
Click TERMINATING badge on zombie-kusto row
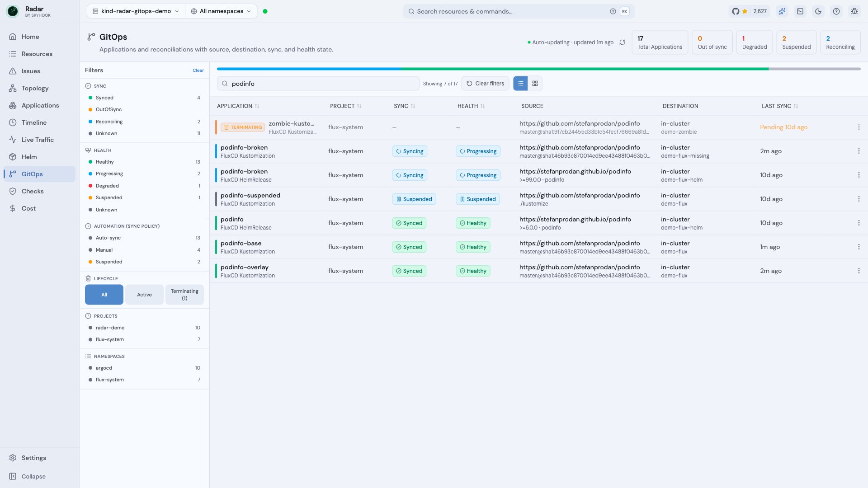[x=243, y=127]
